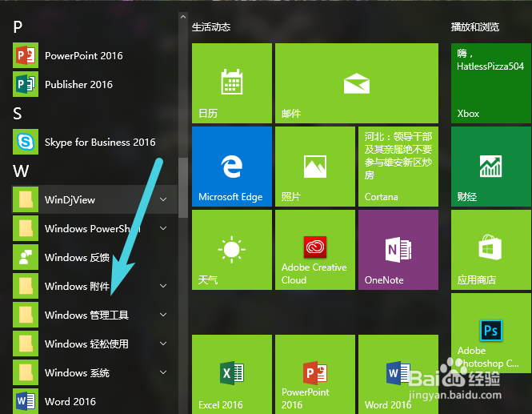Screen dimensions: 532x414
Task: Launch the Microsoft Edge tile
Action: [232, 167]
